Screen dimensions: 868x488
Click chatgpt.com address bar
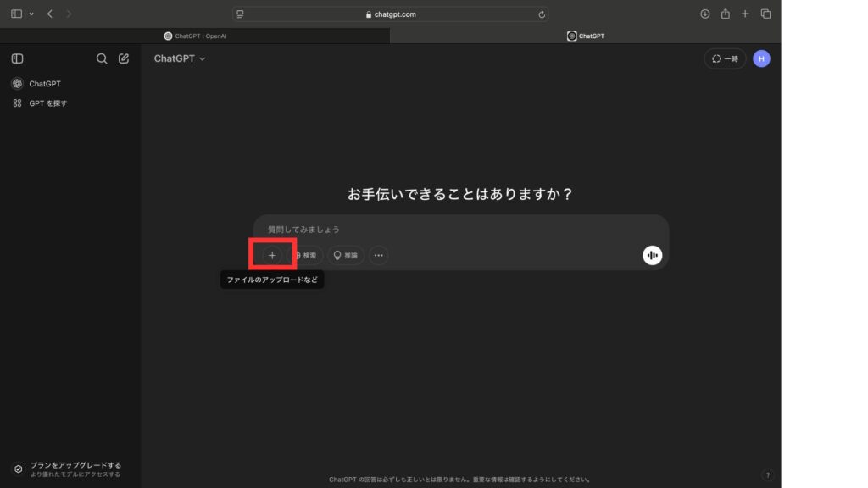391,14
